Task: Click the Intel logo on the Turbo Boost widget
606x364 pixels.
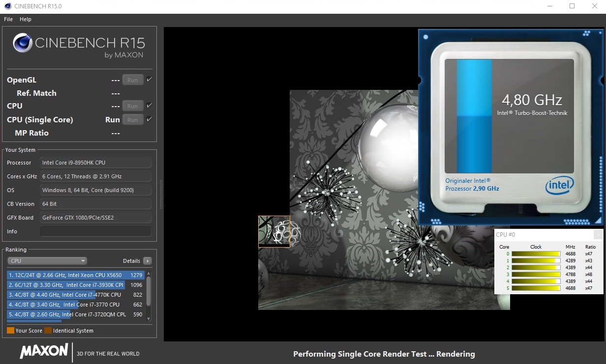Action: (x=560, y=186)
